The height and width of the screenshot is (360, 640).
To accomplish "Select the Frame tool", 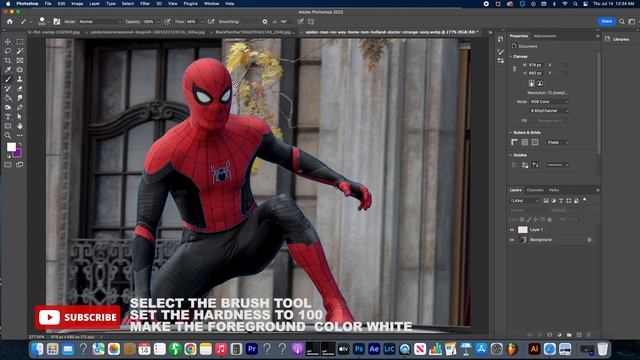I will 20,60.
